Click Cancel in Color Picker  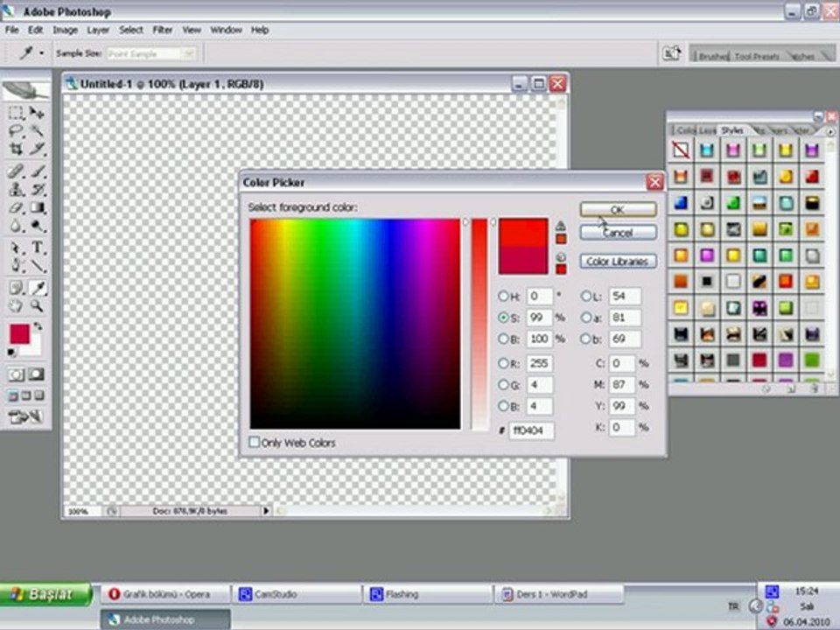point(618,233)
